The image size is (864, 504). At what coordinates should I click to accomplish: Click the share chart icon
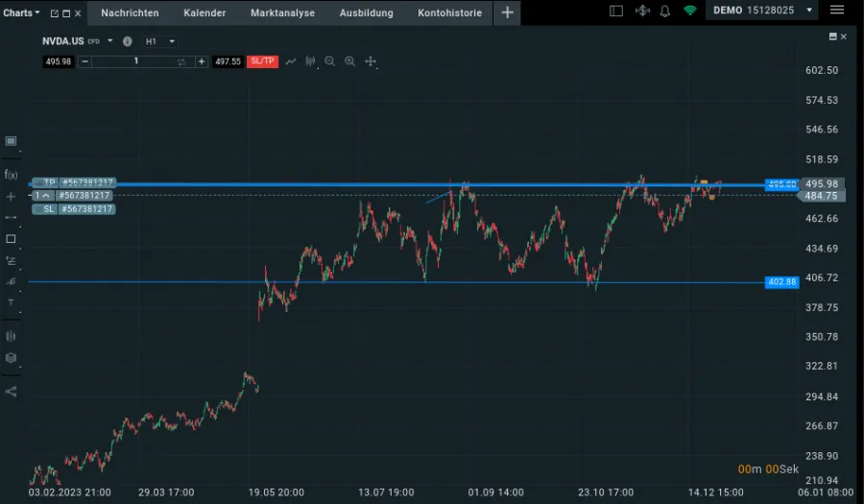(11, 392)
